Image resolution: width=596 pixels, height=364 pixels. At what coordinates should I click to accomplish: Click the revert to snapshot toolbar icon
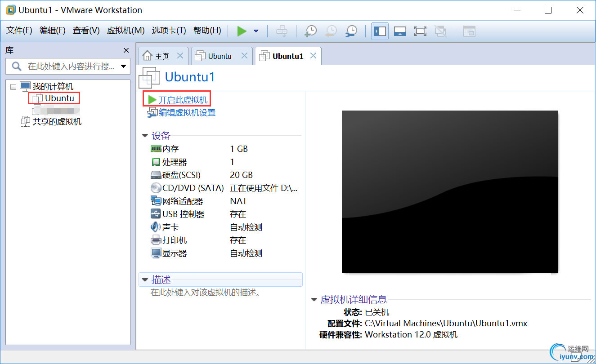click(x=331, y=31)
